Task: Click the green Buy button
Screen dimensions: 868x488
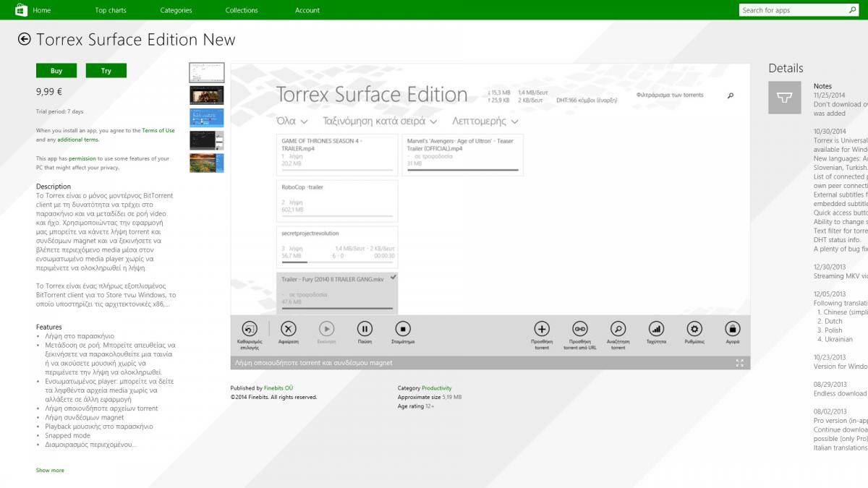Action: (x=56, y=71)
